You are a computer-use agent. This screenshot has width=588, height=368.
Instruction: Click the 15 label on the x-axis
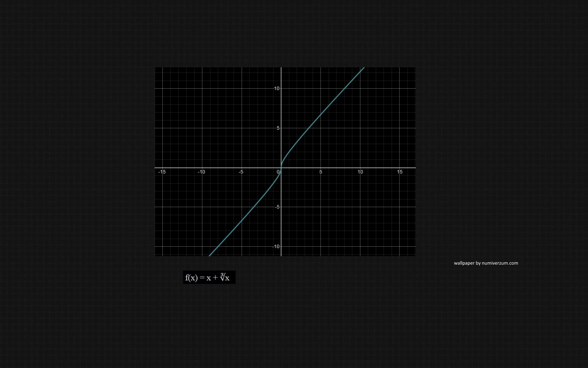click(400, 172)
